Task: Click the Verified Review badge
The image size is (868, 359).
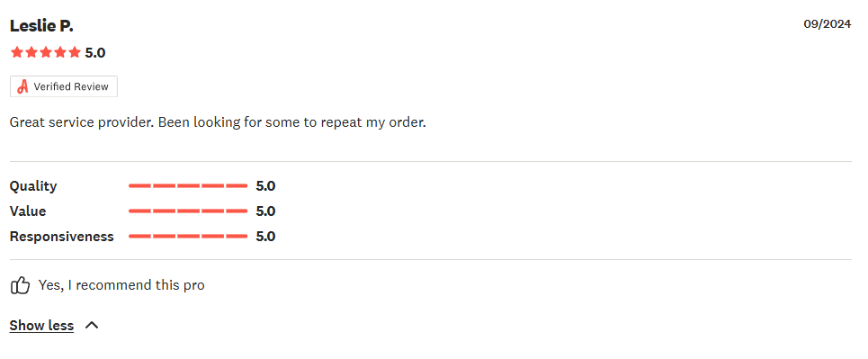Action: click(64, 86)
